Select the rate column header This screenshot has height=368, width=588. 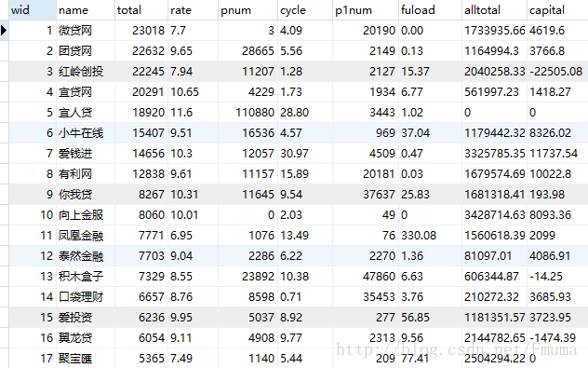click(193, 10)
